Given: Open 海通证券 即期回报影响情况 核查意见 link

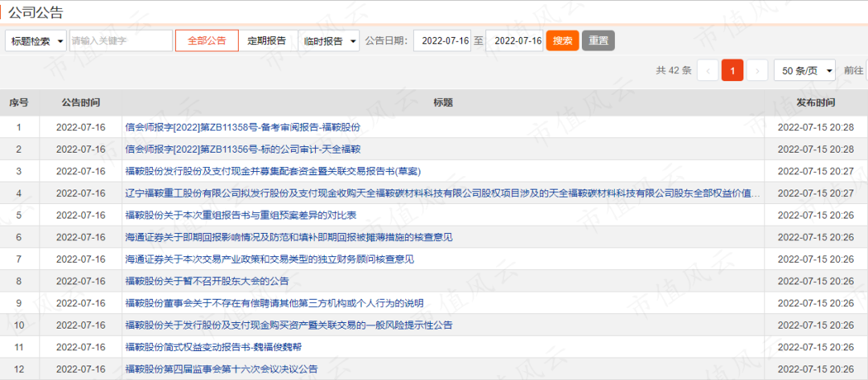Looking at the screenshot, I should click(289, 237).
